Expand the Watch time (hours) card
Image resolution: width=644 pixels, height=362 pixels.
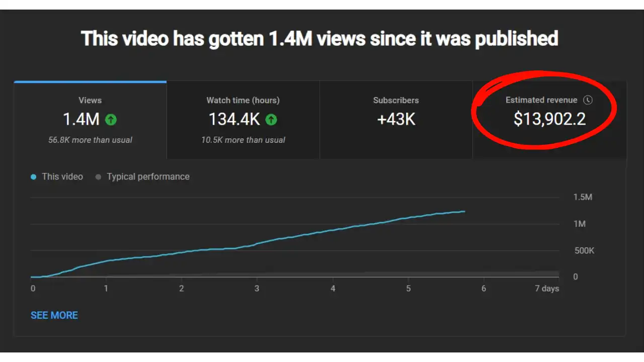tap(243, 120)
